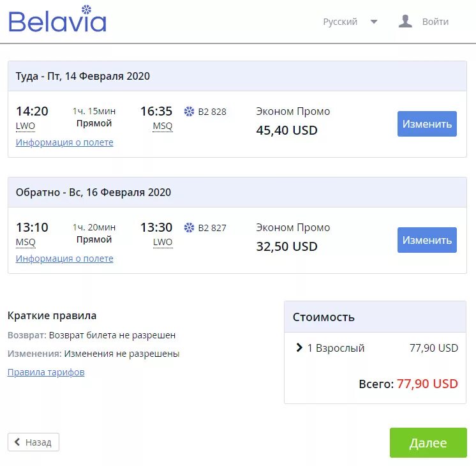
Task: Click snowflake icon beside flight B2 828
Action: point(189,112)
